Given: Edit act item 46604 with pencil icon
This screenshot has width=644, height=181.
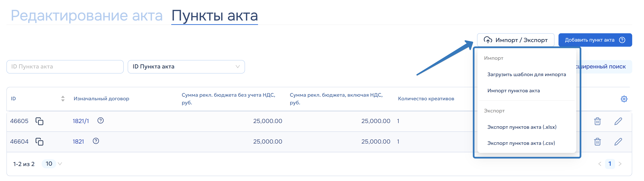Looking at the screenshot, I should 618,142.
